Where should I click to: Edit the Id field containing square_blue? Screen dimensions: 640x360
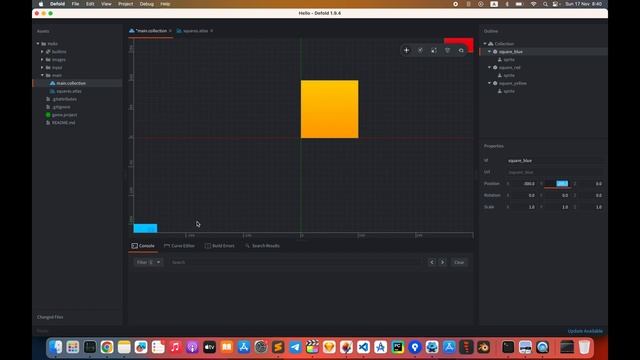(x=554, y=161)
